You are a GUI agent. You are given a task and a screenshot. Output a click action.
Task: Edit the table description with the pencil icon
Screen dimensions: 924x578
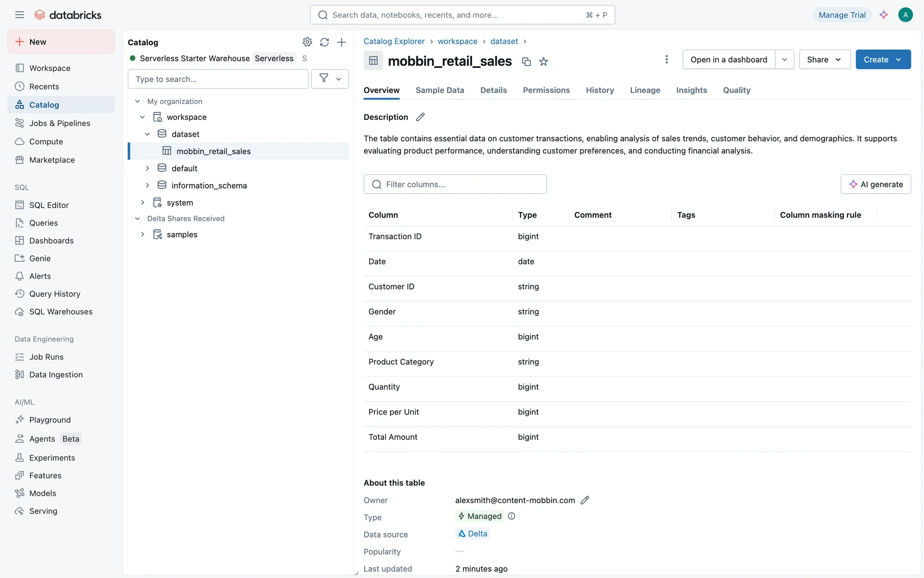(x=420, y=117)
